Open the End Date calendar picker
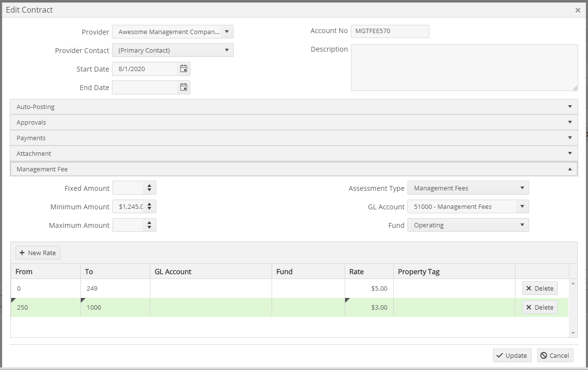The image size is (588, 370). click(x=184, y=87)
